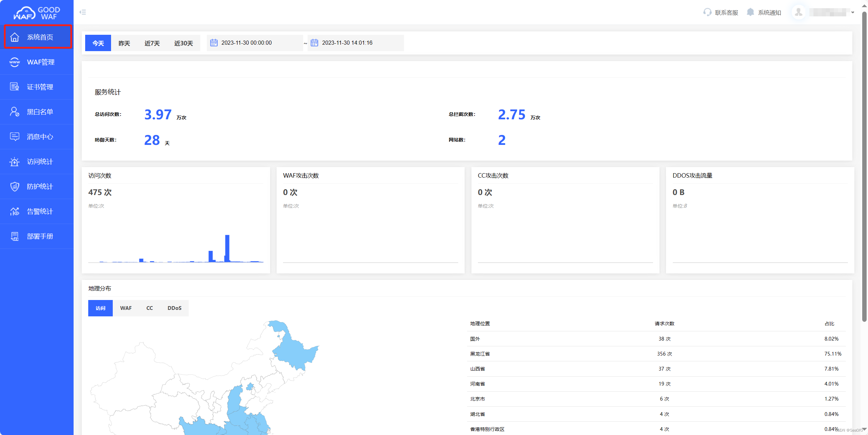Screen dimensions: 868x435
Task: Click the 系统通知 bell icon
Action: pyautogui.click(x=750, y=12)
